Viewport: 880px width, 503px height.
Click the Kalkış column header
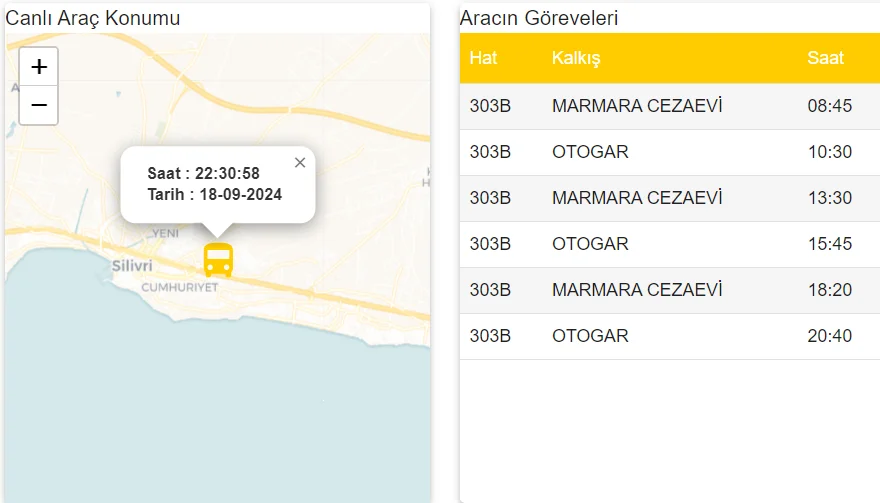point(576,58)
